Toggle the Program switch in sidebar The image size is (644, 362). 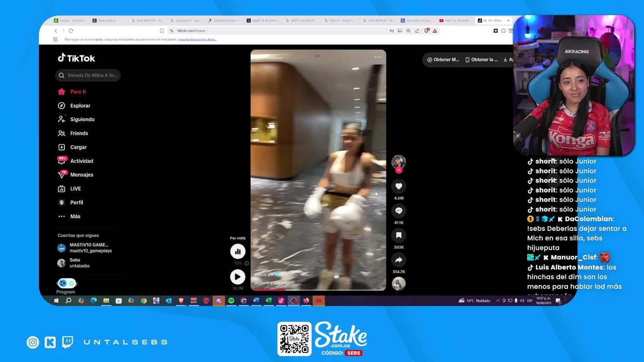coord(66,283)
